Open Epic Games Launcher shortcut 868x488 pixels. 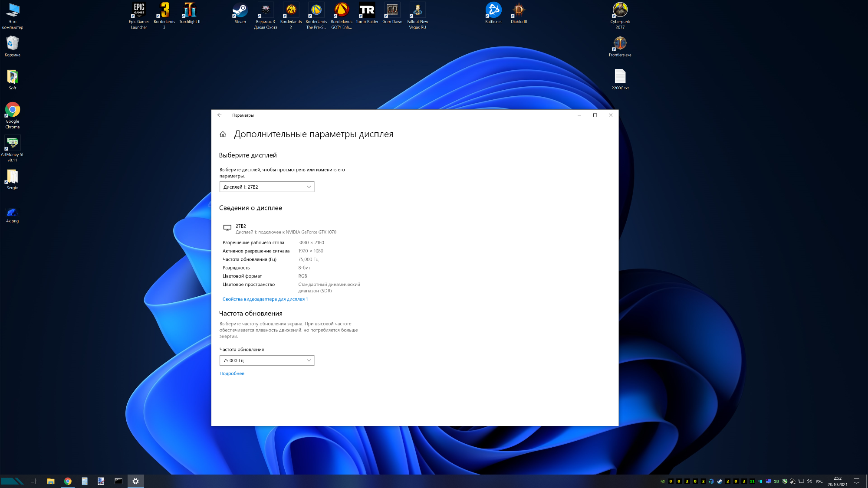point(139,10)
